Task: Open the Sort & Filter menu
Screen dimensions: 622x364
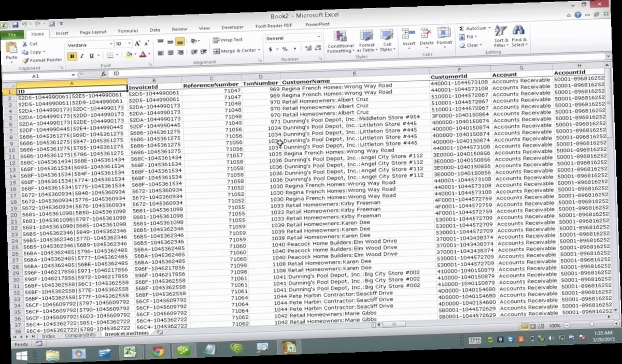Action: click(x=501, y=36)
